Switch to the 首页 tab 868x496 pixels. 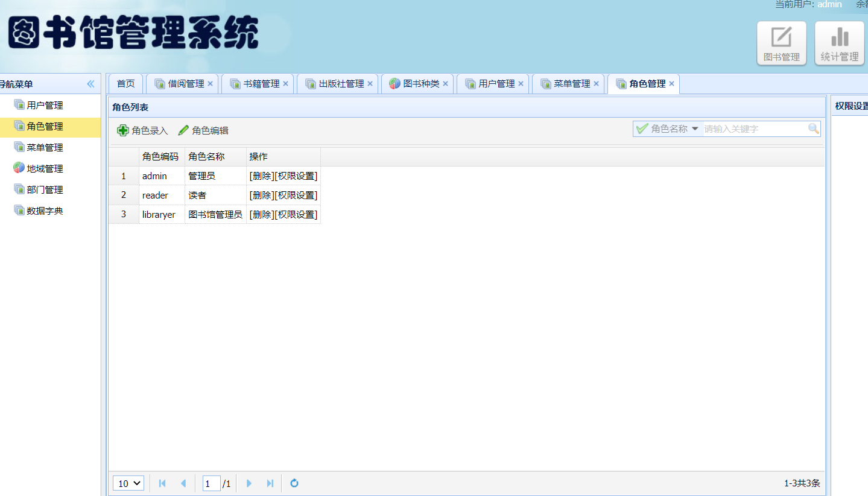click(125, 84)
